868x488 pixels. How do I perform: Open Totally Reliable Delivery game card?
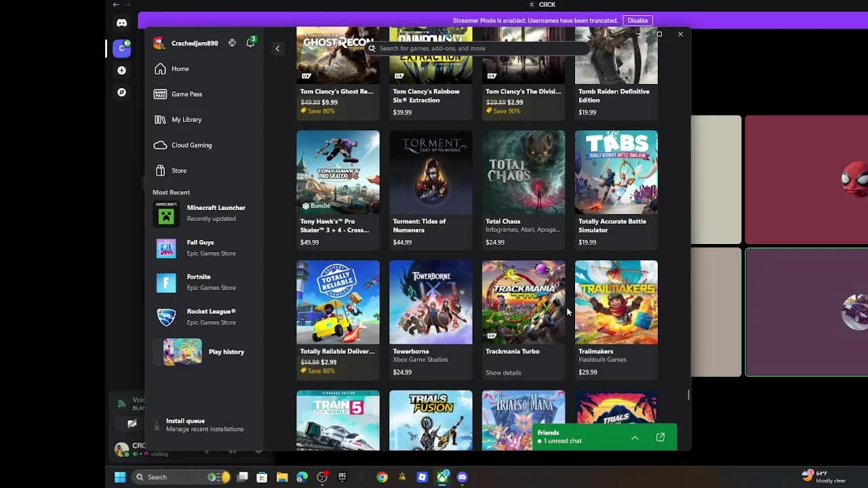pyautogui.click(x=338, y=319)
